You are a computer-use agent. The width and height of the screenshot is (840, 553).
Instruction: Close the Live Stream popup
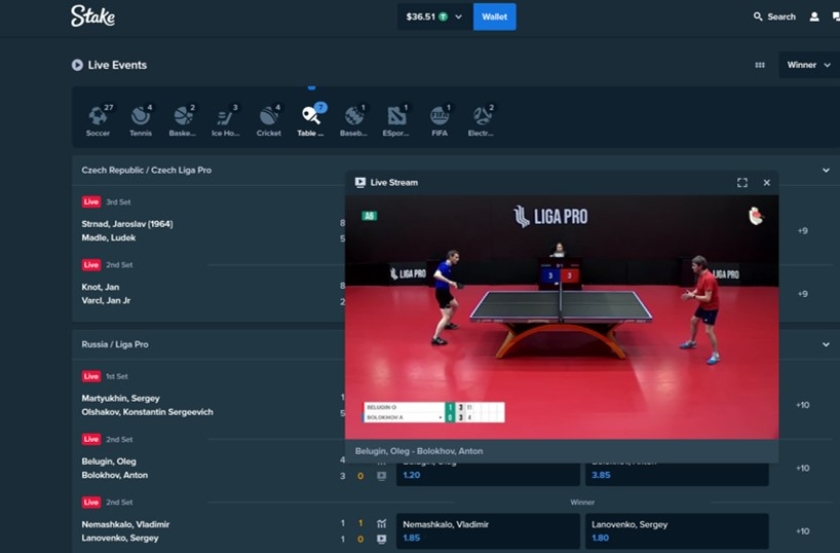coord(767,183)
